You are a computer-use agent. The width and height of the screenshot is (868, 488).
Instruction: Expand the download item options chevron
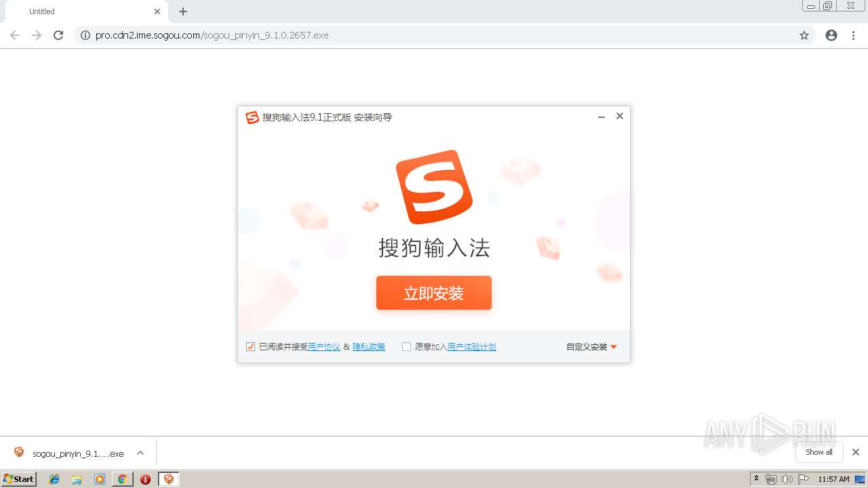pos(140,453)
